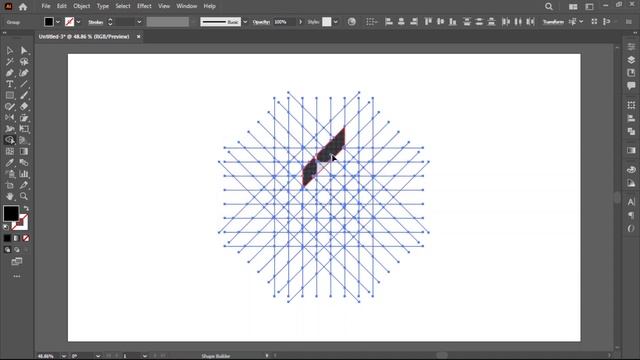Screen dimensions: 640x360
Task: Pick the Slice tool
Action: pyautogui.click(x=24, y=185)
